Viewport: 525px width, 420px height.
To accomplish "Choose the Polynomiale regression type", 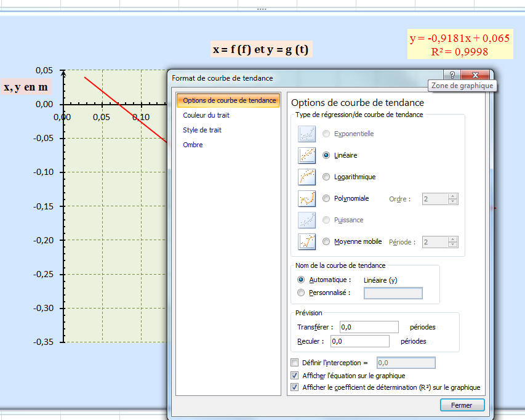I will [x=326, y=198].
